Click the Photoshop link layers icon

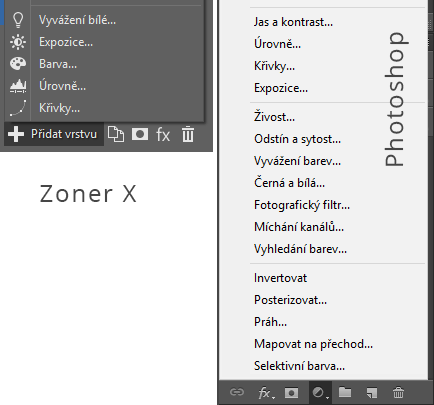click(237, 392)
